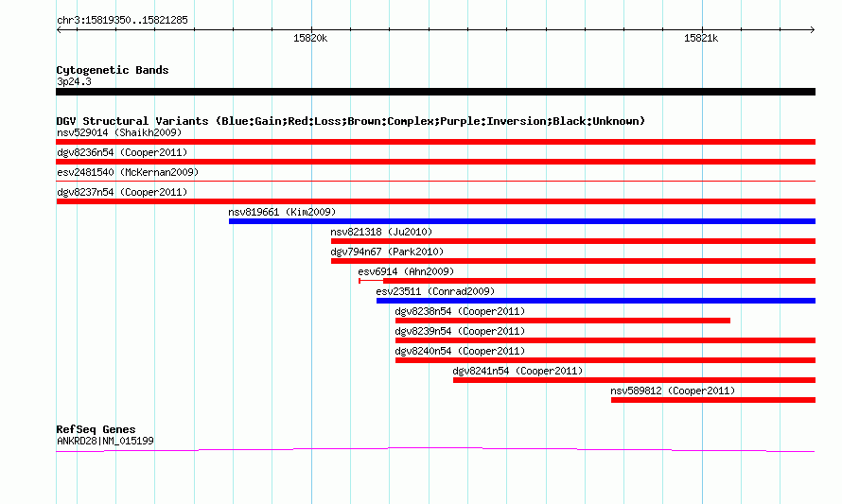The width and height of the screenshot is (842, 504).
Task: Open the ANKRD28|NM_015199 gene label
Action: tap(105, 442)
